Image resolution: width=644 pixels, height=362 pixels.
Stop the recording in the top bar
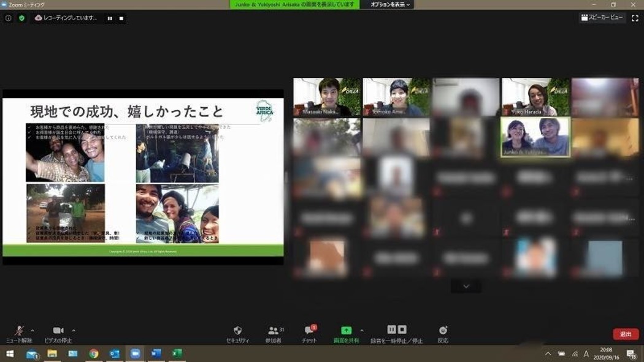point(121,18)
